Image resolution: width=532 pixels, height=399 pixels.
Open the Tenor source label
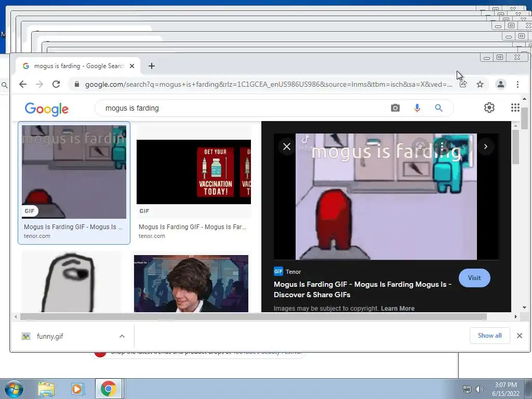pyautogui.click(x=287, y=271)
